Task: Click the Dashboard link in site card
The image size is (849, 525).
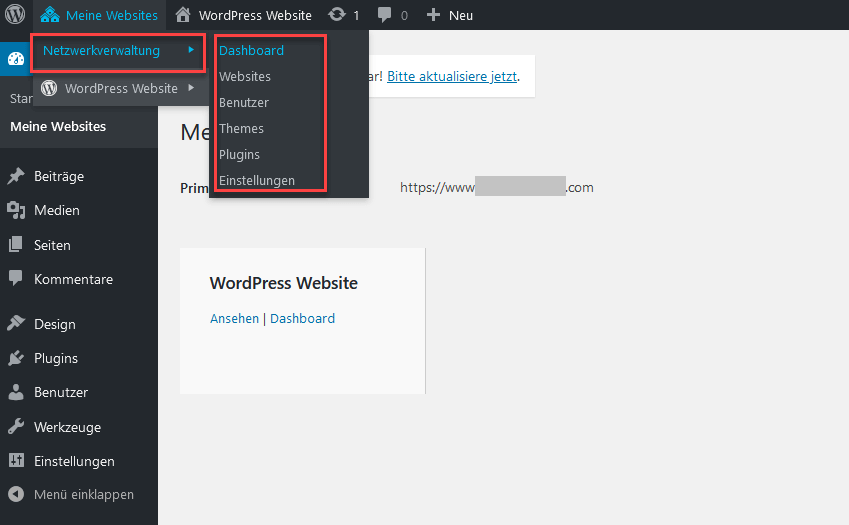Action: coord(302,318)
